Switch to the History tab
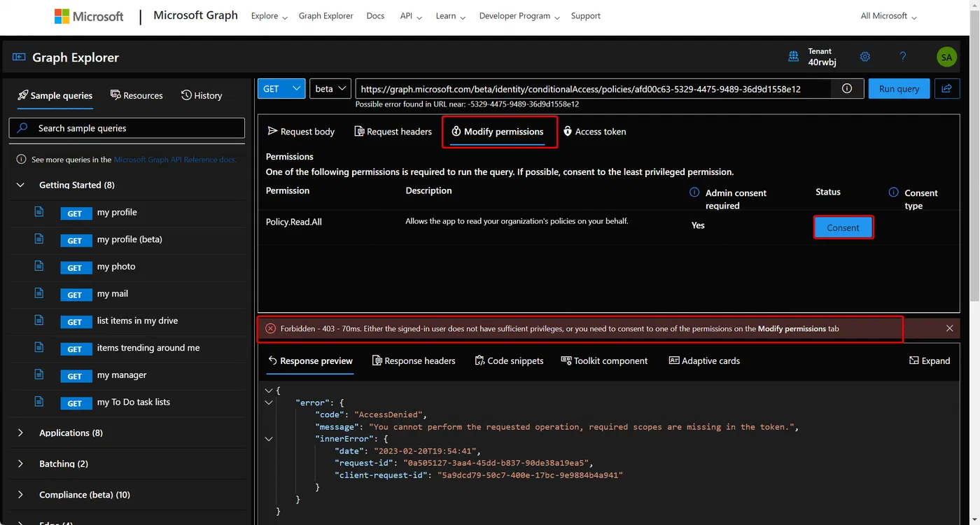Screen dimensions: 980x525 [x=202, y=95]
